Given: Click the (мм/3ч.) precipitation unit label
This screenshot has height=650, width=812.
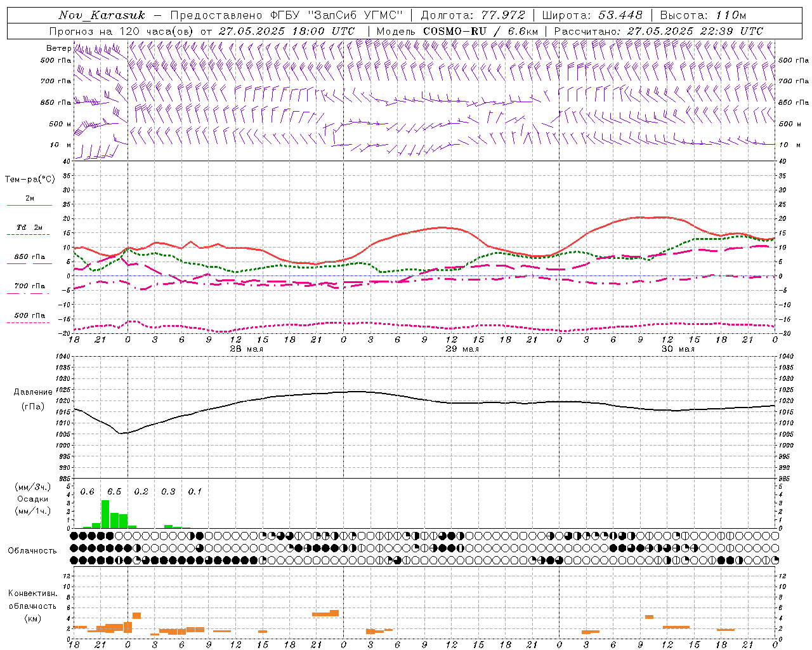Looking at the screenshot, I should tap(32, 487).
